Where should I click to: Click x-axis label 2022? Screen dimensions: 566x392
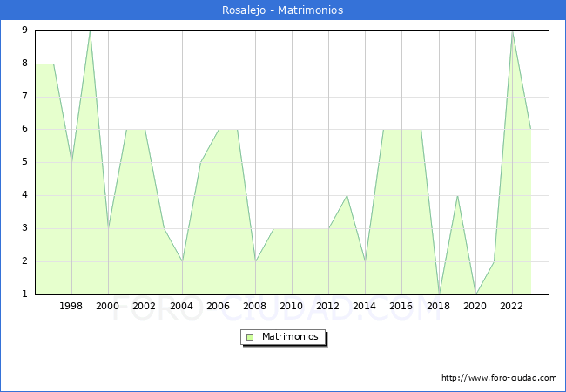coord(511,306)
